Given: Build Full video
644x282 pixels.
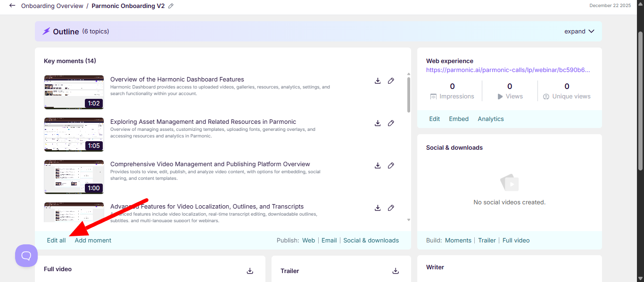Looking at the screenshot, I should (516, 241).
